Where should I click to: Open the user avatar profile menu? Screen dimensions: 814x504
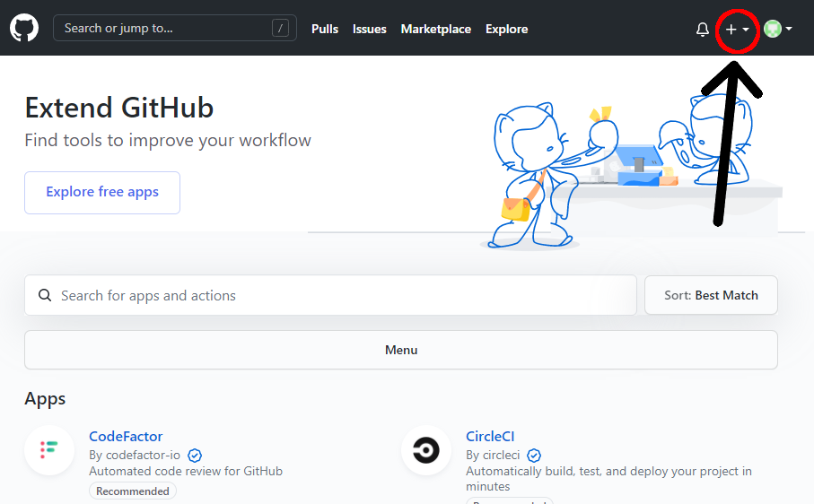(778, 29)
